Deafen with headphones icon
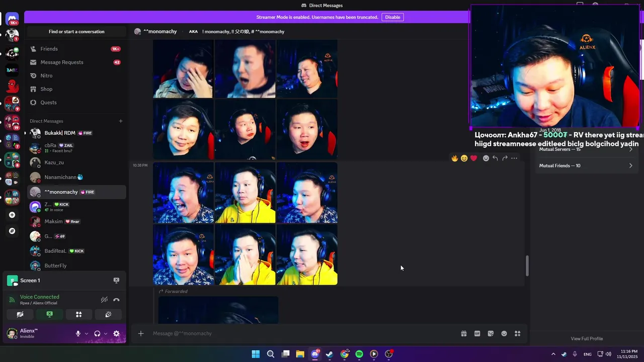 tap(97, 333)
